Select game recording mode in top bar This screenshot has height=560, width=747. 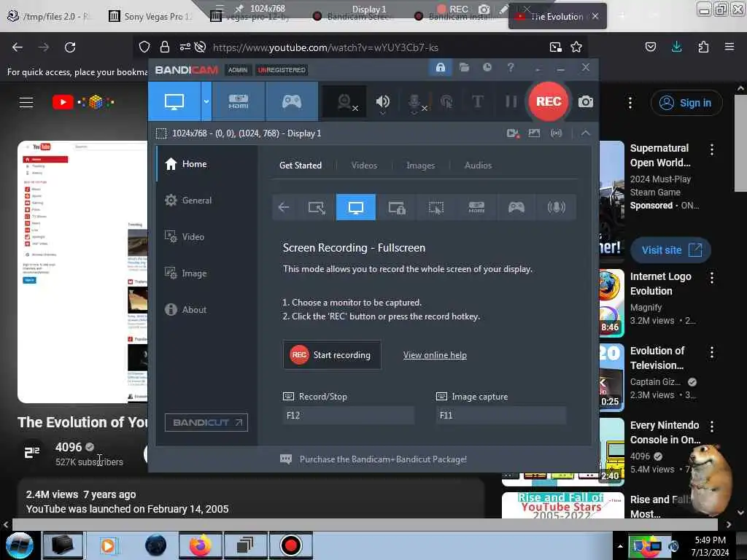[292, 101]
